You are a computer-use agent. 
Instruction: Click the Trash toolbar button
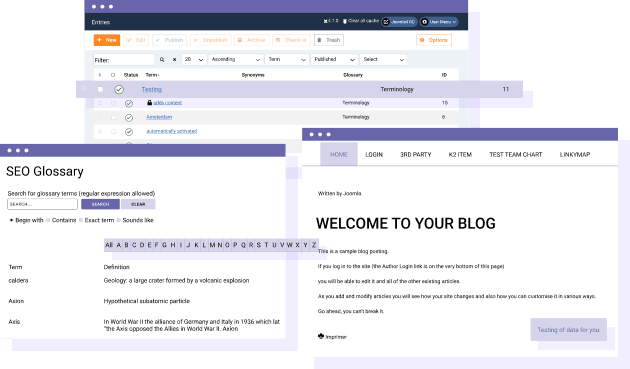329,40
